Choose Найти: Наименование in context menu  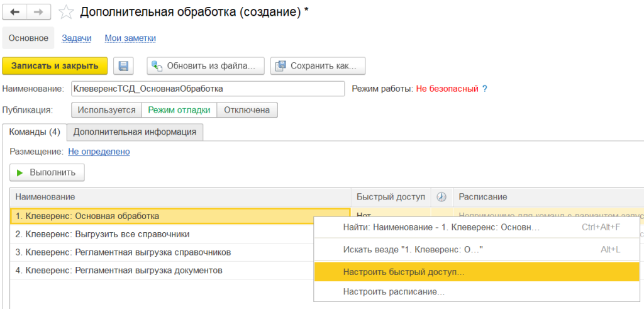(x=477, y=227)
